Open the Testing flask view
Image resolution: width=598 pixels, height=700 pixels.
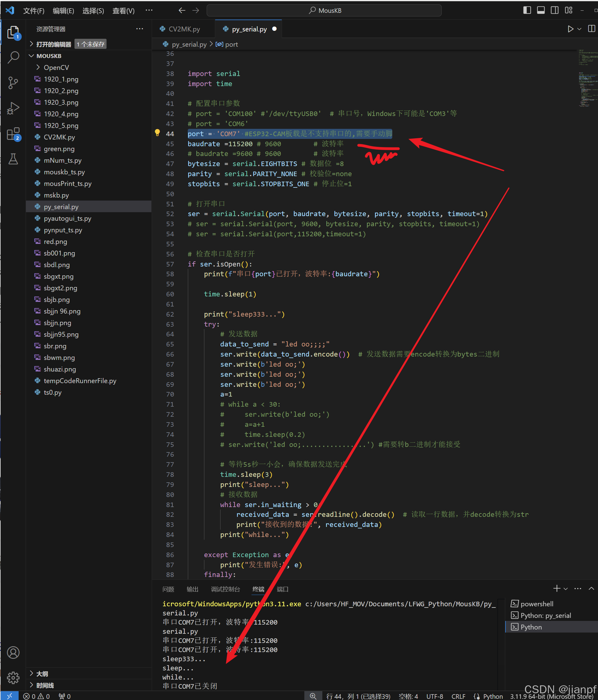tap(13, 159)
